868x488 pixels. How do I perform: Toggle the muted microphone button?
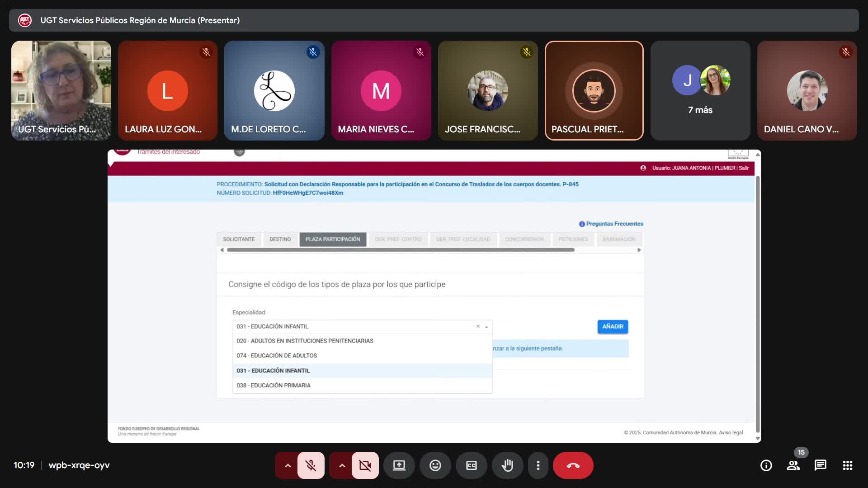click(x=311, y=465)
